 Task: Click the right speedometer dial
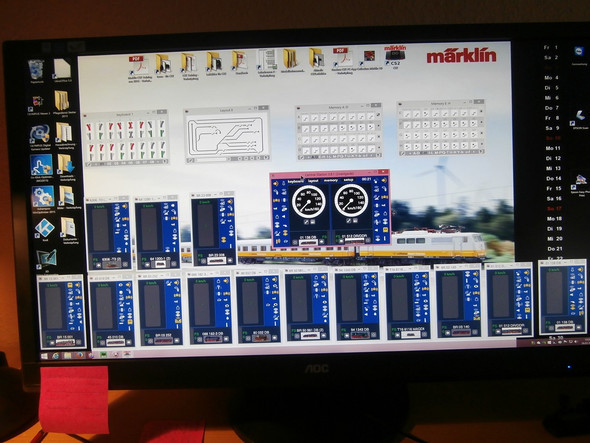coord(351,200)
